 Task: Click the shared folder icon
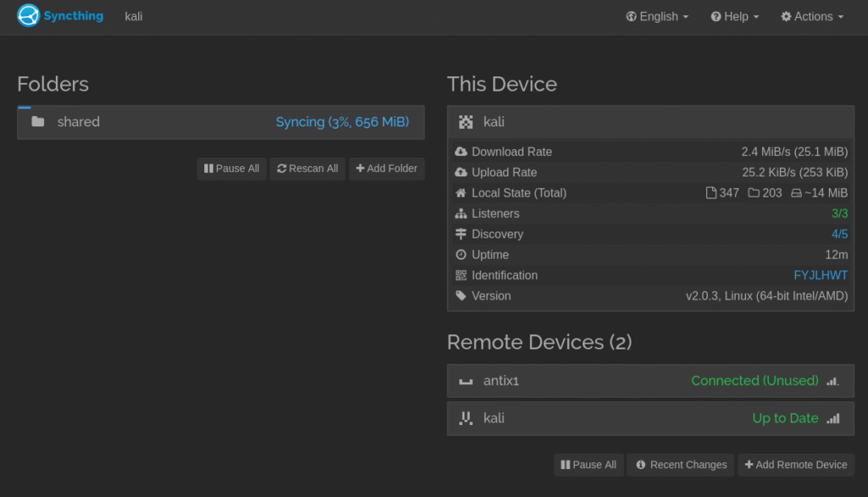coord(37,122)
